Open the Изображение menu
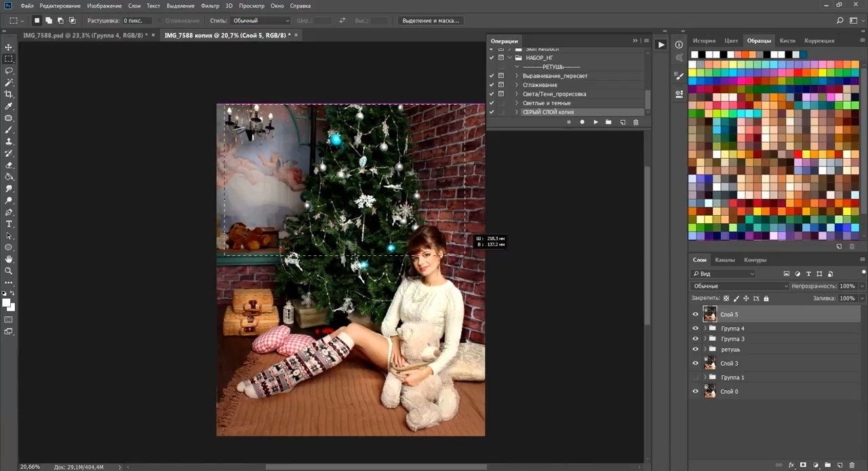Screen dimensions: 868x471 pyautogui.click(x=104, y=5)
